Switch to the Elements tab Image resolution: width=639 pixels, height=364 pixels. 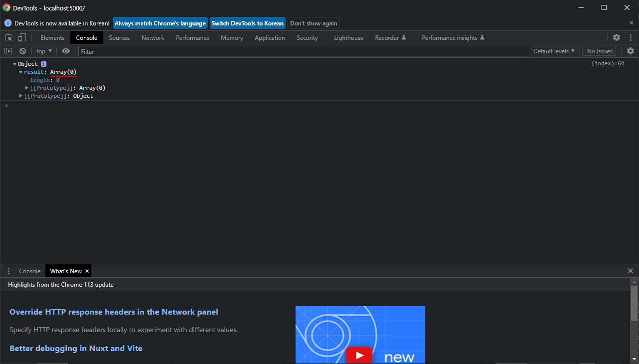tap(52, 38)
